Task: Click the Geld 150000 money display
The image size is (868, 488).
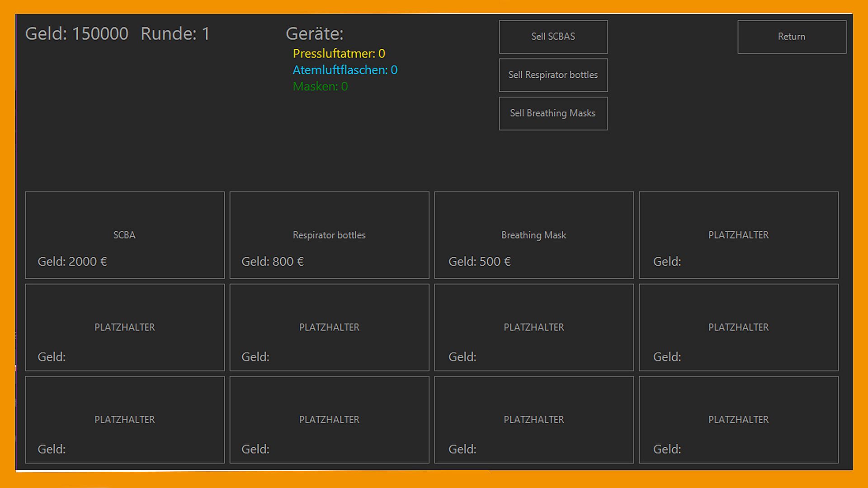Action: pyautogui.click(x=76, y=34)
